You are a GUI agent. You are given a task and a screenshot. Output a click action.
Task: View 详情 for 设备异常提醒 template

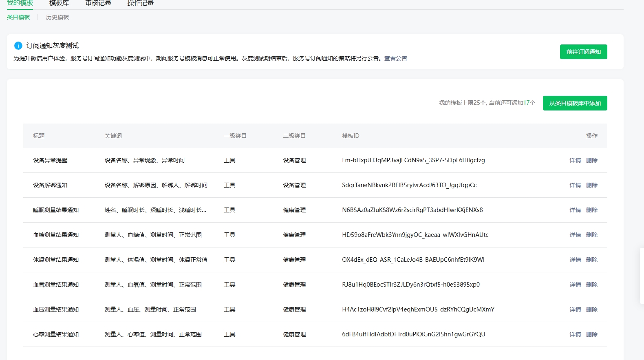pos(575,160)
